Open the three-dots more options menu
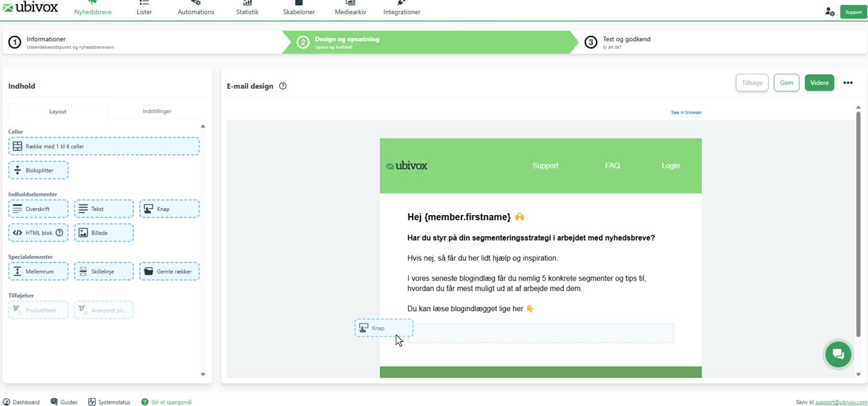Viewport: 868px width, 406px height. (848, 83)
